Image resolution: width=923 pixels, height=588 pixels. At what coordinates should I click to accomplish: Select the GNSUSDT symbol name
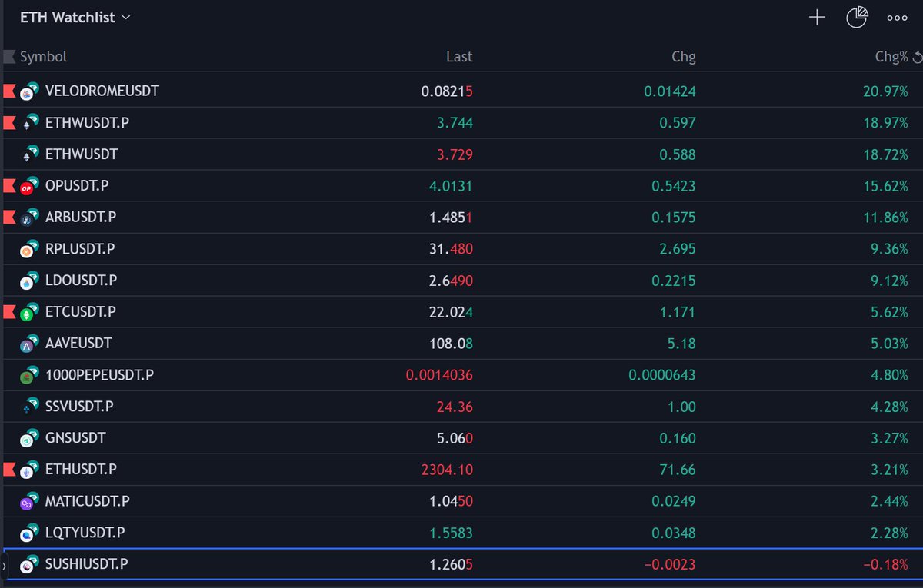[75, 437]
